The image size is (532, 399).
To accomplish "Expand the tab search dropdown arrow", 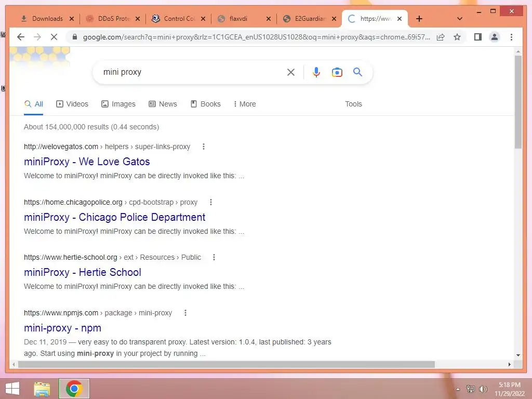I will [x=460, y=19].
